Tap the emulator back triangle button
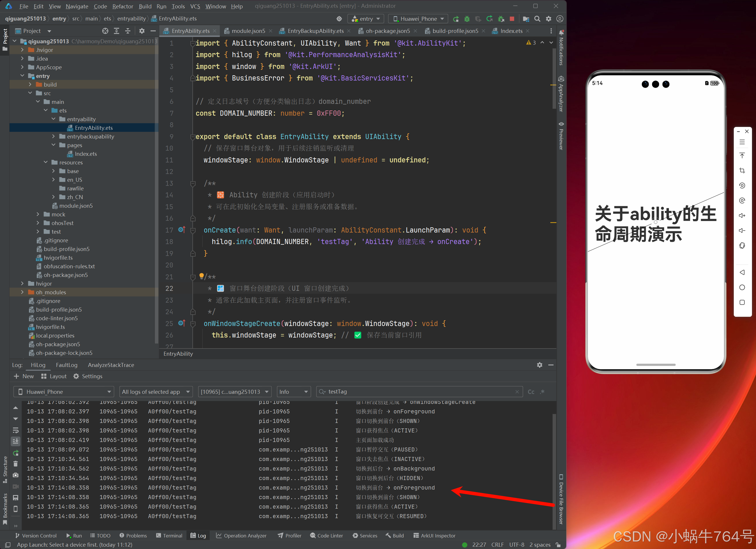 (x=742, y=272)
